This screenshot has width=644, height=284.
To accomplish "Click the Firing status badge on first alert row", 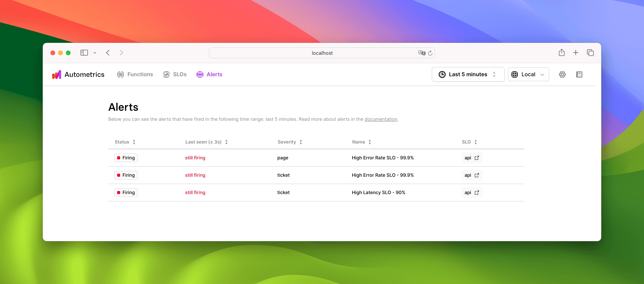I will point(126,158).
